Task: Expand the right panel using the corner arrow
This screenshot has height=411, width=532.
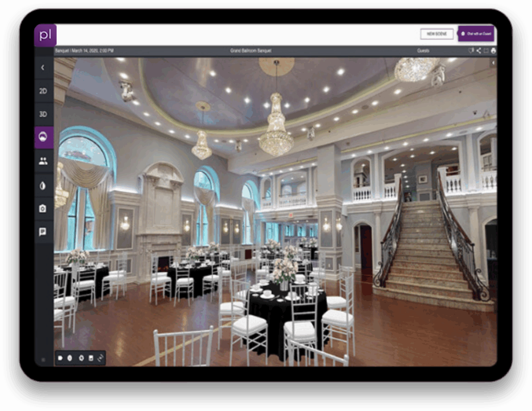Action: tap(493, 62)
